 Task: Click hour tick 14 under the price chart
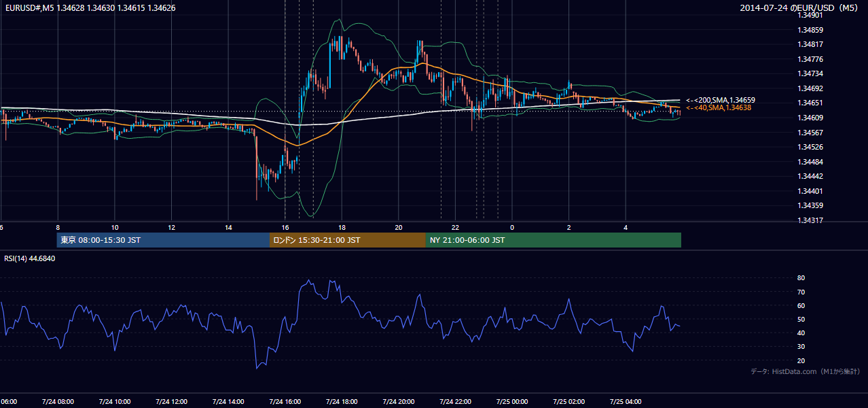pyautogui.click(x=228, y=227)
